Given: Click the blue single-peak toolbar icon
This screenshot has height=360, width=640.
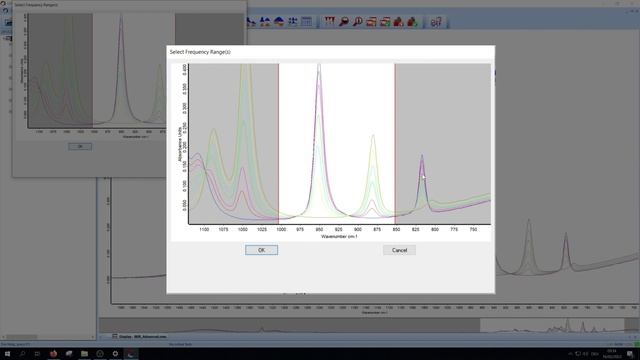Looking at the screenshot, I should tap(279, 22).
